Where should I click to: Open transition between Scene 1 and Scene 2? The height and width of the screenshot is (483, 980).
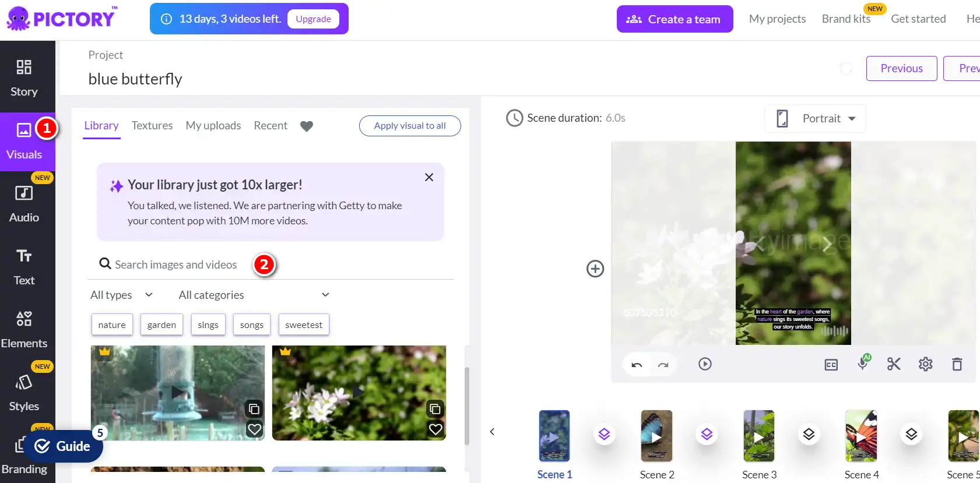click(605, 434)
